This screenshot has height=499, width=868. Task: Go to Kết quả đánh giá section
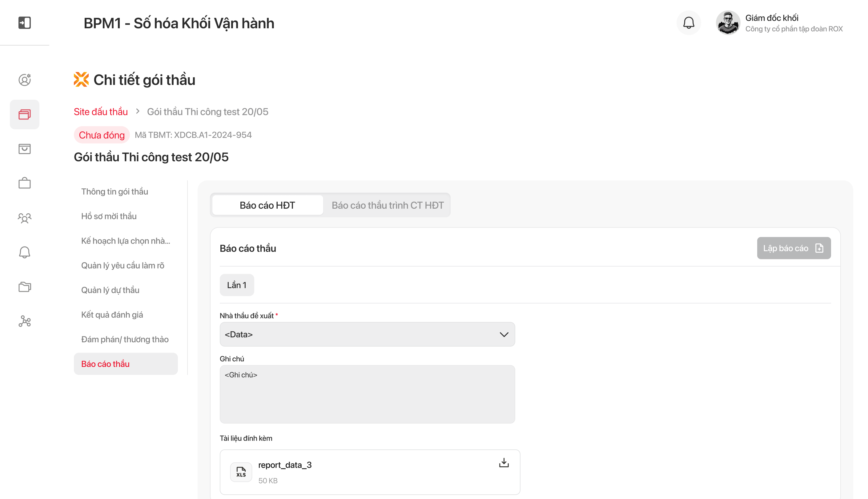click(112, 315)
